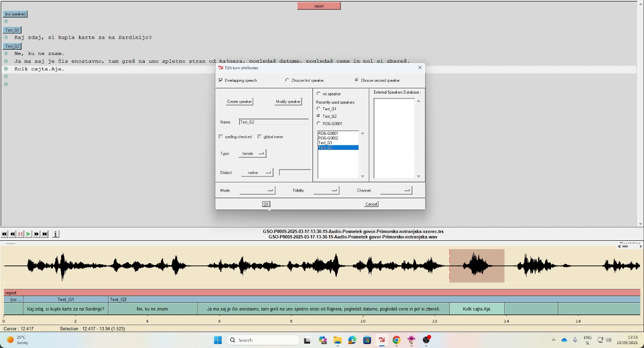Screen dimensions: 644x348
Task: Select ROG-G0001 in the speaker list
Action: 328,133
